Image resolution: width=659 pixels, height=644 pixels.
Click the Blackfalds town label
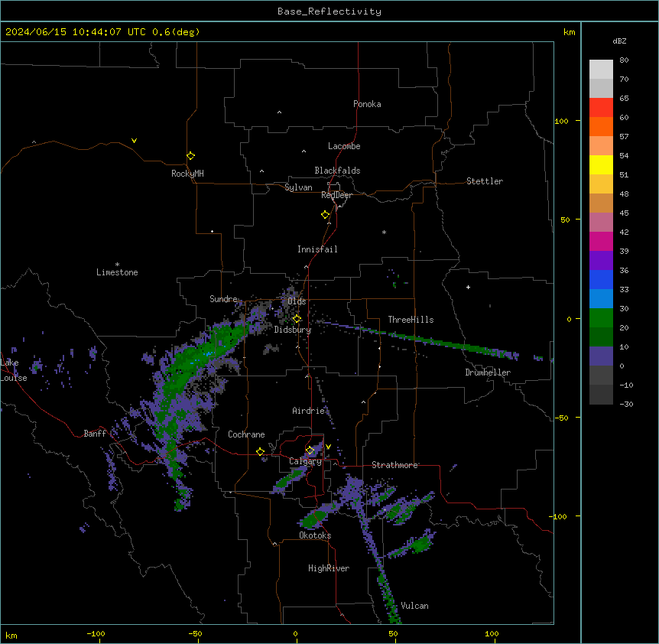point(337,171)
